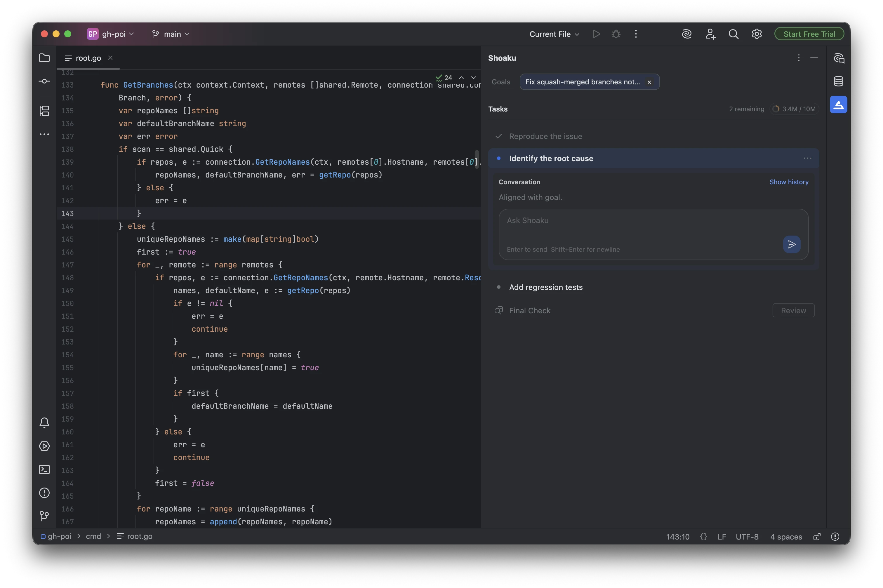883x588 pixels.
Task: Click gh-poi in the breadcrumb bar
Action: click(59, 536)
